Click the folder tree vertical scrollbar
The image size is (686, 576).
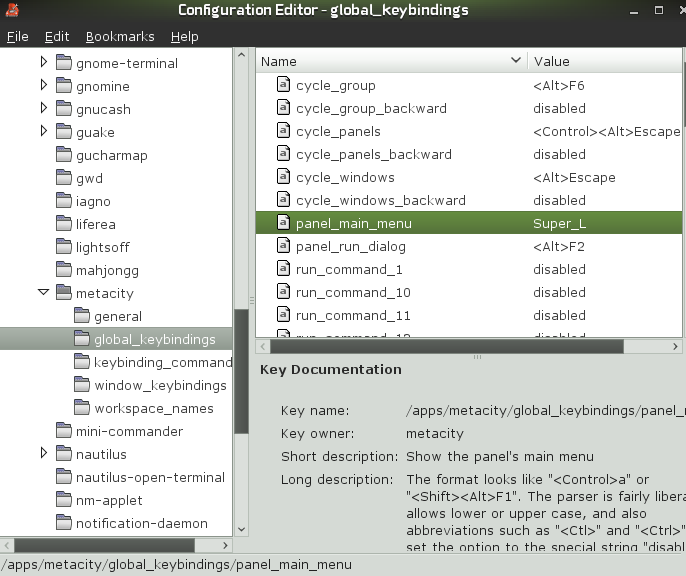coord(241,370)
